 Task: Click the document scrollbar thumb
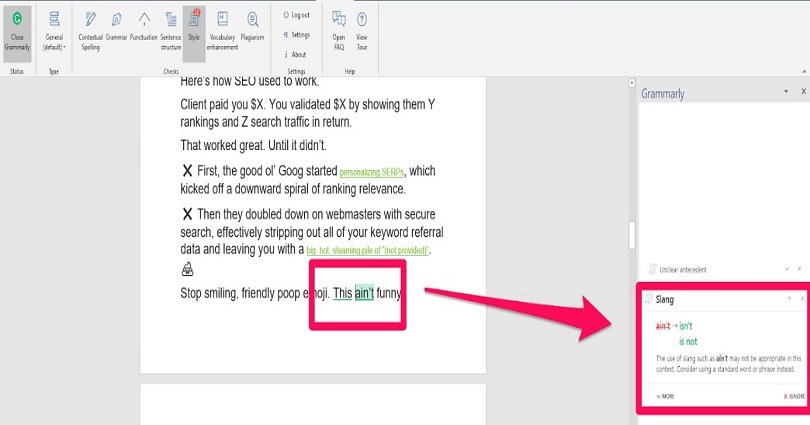631,235
